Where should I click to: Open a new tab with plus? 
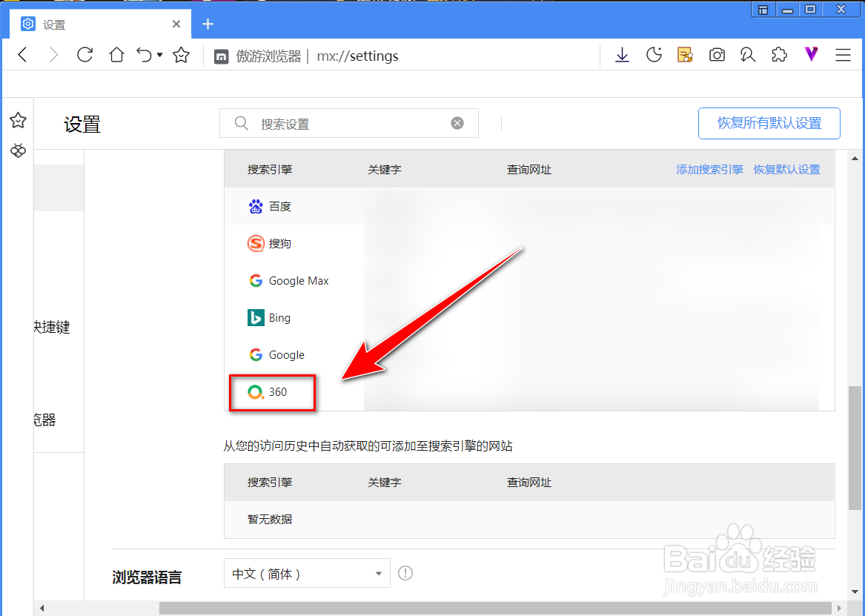click(x=208, y=24)
